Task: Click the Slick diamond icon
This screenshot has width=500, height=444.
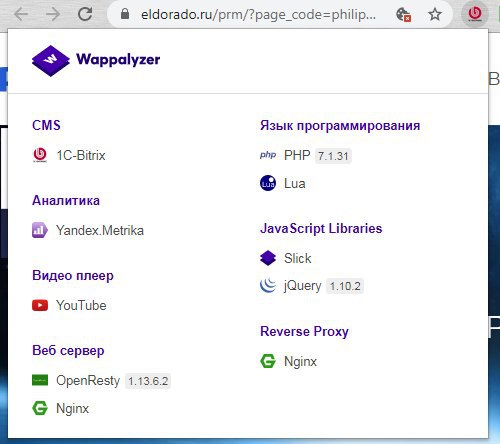Action: pyautogui.click(x=268, y=258)
